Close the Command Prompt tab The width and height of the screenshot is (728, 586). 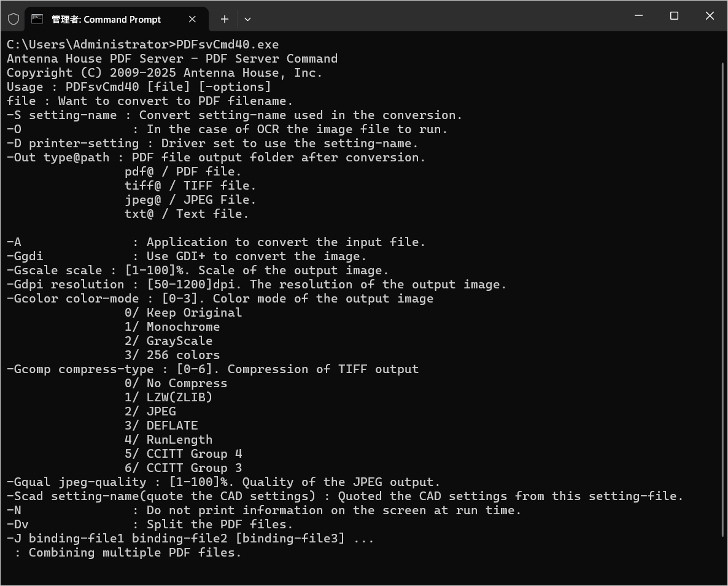(192, 19)
